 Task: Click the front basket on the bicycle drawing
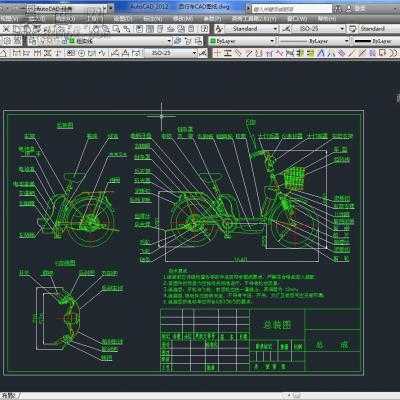[x=294, y=178]
